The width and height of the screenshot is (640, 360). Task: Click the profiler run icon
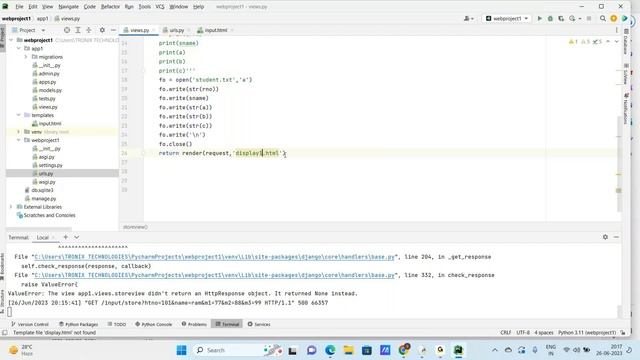click(572, 18)
